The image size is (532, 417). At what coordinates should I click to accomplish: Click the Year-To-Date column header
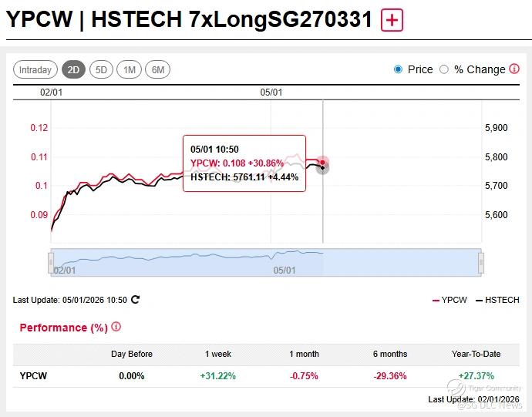[x=476, y=354]
